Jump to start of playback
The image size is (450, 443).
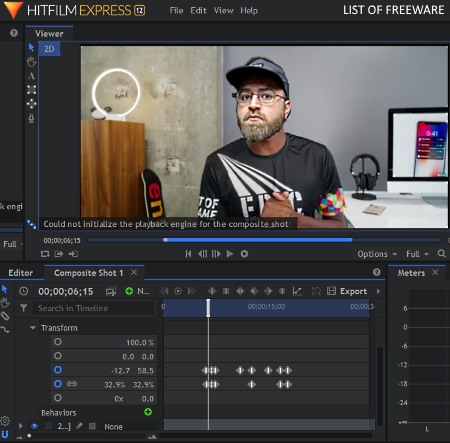[188, 254]
